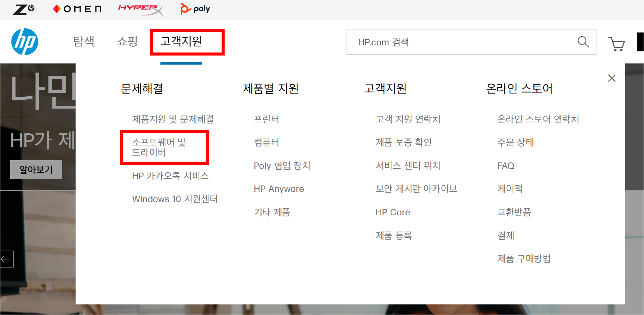Screen dimensions: 644x315
Task: Click the HP.com 검색 search field
Action: 471,42
